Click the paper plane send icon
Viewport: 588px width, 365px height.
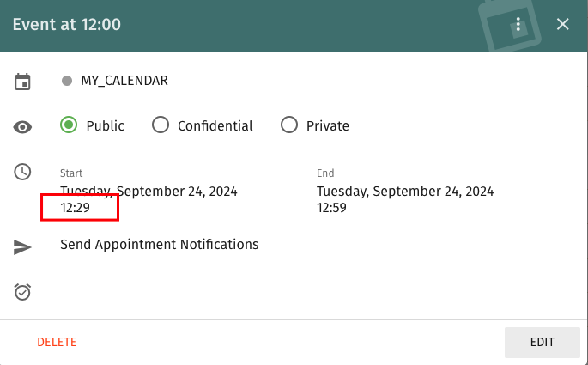pyautogui.click(x=23, y=246)
